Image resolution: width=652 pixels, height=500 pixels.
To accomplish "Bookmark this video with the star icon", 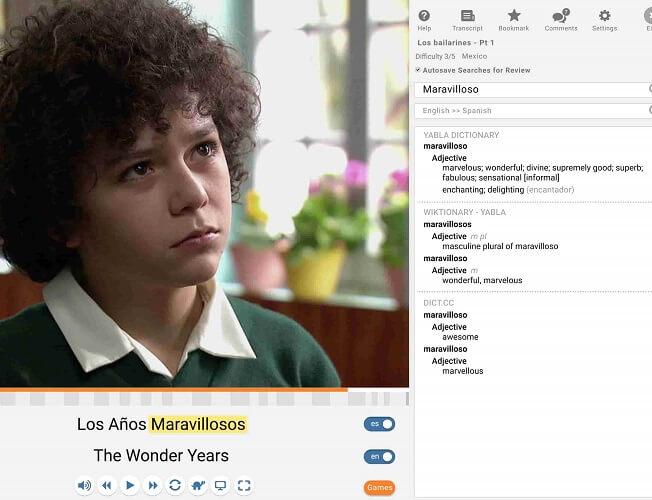I will tap(514, 20).
